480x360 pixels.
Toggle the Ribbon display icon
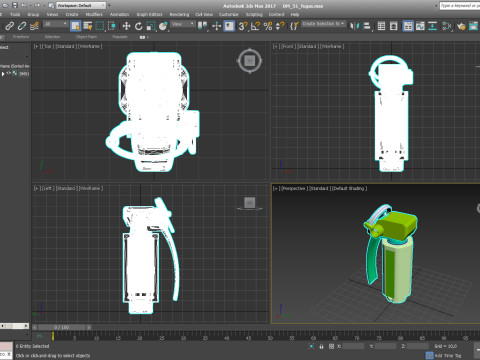click(x=408, y=26)
